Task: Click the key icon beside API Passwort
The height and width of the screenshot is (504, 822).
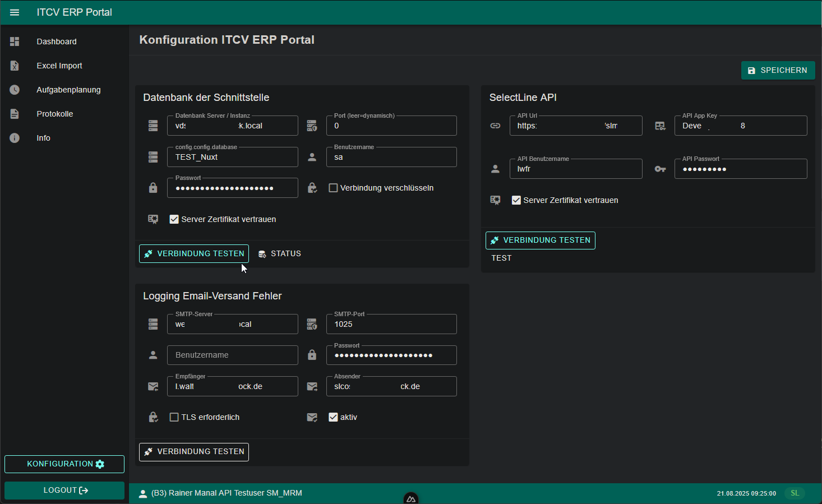Action: [x=660, y=168]
